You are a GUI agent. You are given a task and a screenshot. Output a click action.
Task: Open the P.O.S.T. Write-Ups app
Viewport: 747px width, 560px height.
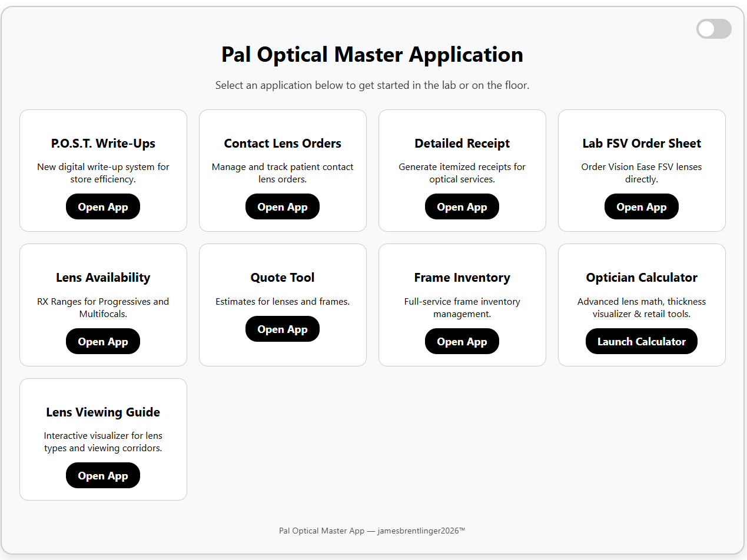coord(103,206)
